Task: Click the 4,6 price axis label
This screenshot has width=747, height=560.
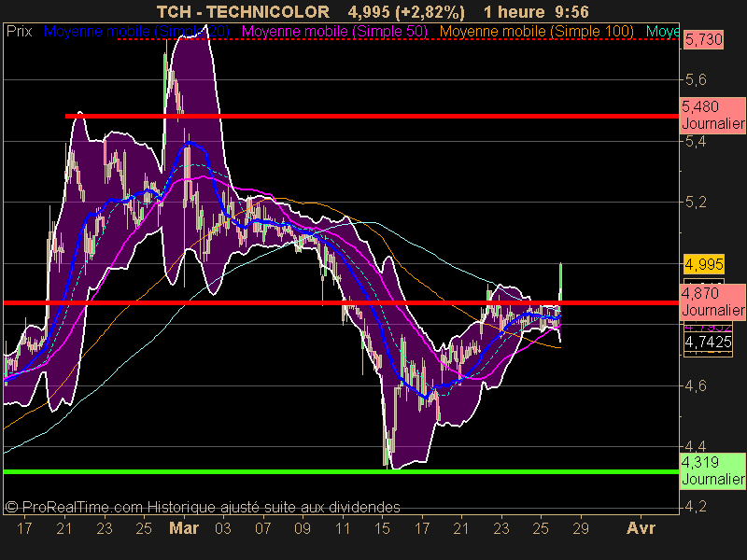Action: pos(696,385)
